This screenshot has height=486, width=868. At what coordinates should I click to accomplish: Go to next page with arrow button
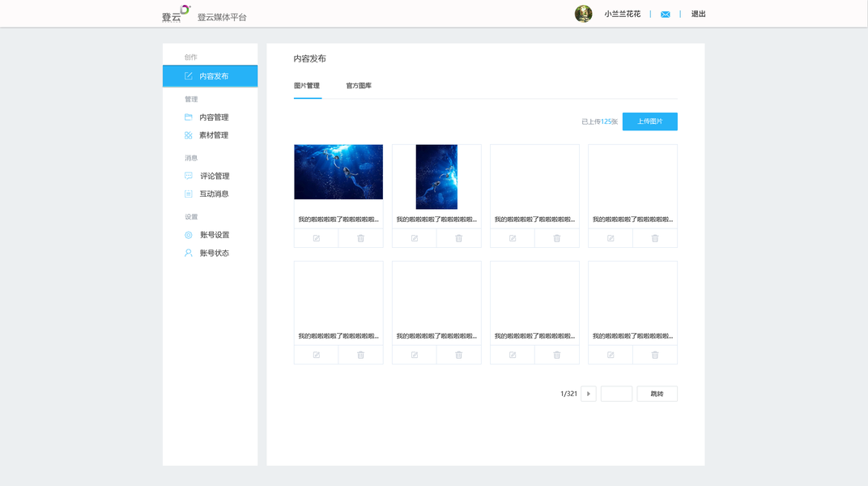[x=589, y=394]
